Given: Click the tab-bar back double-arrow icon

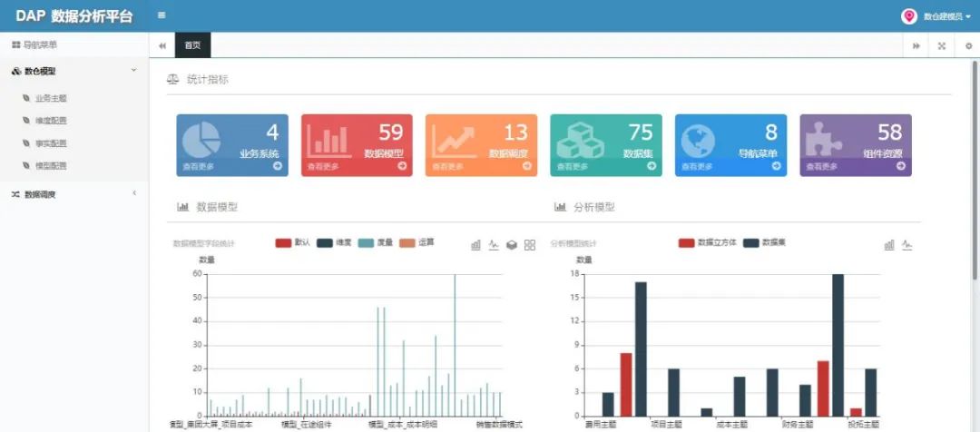Looking at the screenshot, I should (162, 45).
